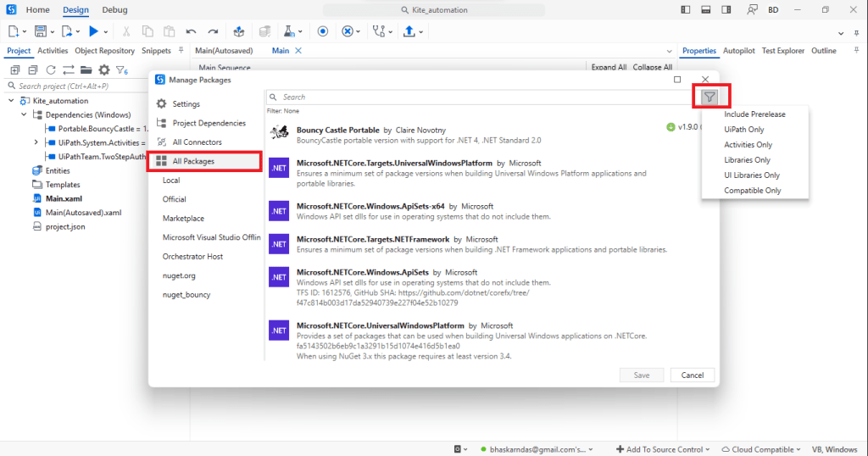Toggle the Compatible Only filter option
The image size is (868, 456).
click(x=752, y=191)
